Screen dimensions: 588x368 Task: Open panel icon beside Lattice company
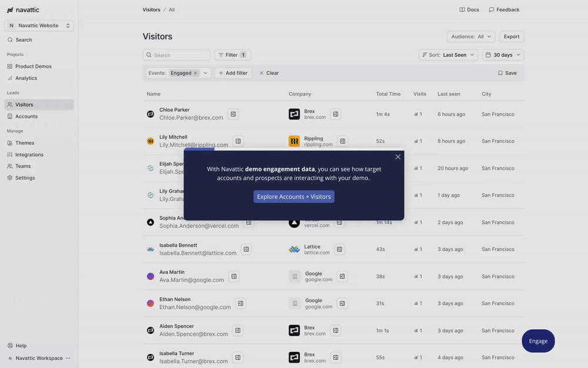point(339,249)
